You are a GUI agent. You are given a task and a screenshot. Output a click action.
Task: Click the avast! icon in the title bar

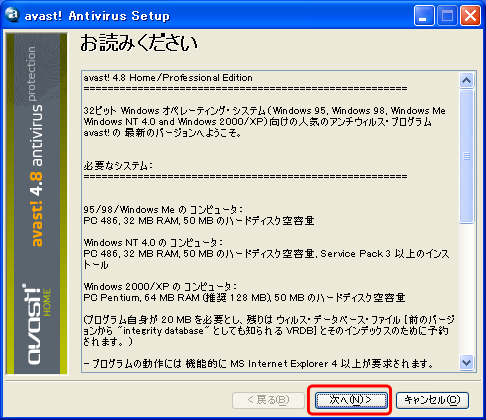click(x=13, y=15)
